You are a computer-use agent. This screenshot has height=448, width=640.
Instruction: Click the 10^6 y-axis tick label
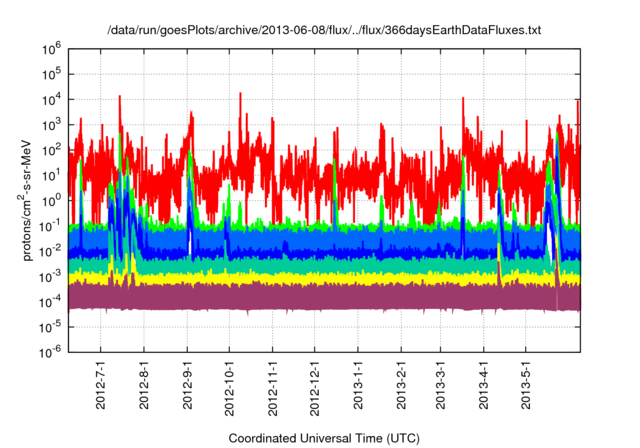[x=51, y=49]
